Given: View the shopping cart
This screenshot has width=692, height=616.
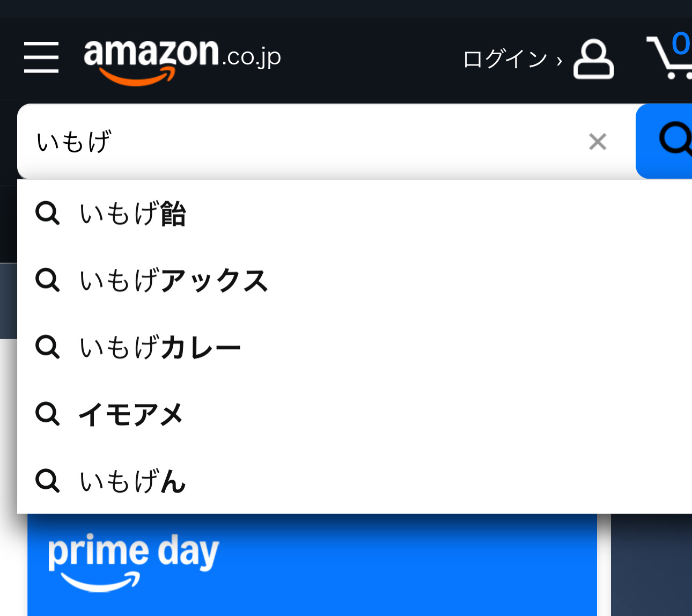Looking at the screenshot, I should 669,56.
